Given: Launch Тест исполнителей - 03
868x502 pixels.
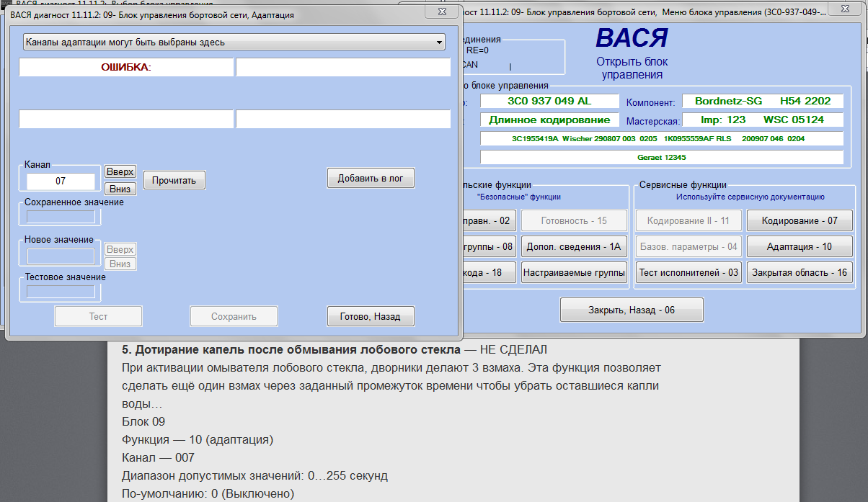Looking at the screenshot, I should pos(688,272).
